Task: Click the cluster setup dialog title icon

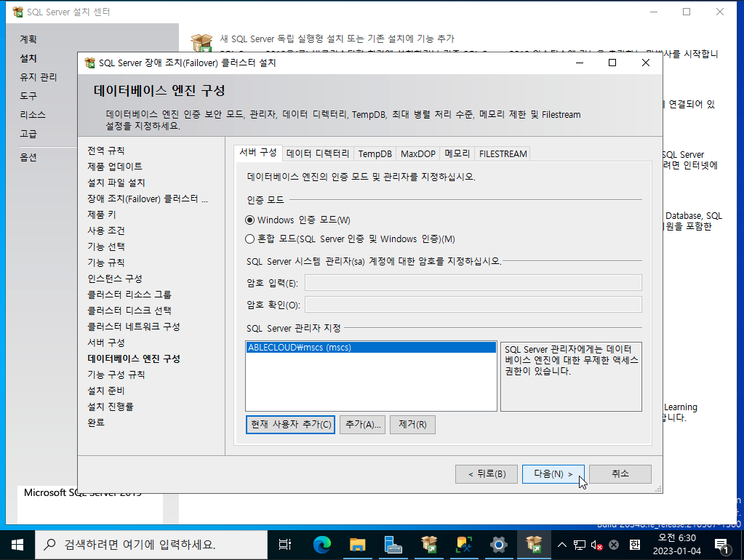Action: pyautogui.click(x=89, y=63)
